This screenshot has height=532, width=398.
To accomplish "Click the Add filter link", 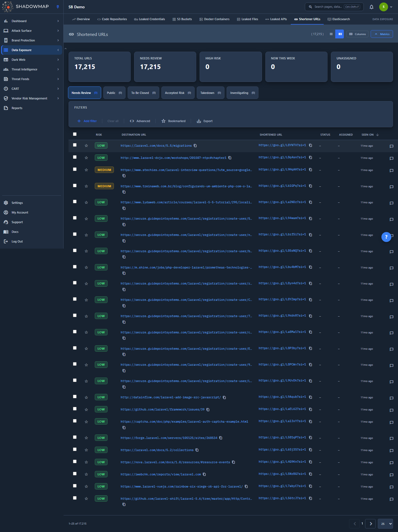I will pyautogui.click(x=87, y=121).
